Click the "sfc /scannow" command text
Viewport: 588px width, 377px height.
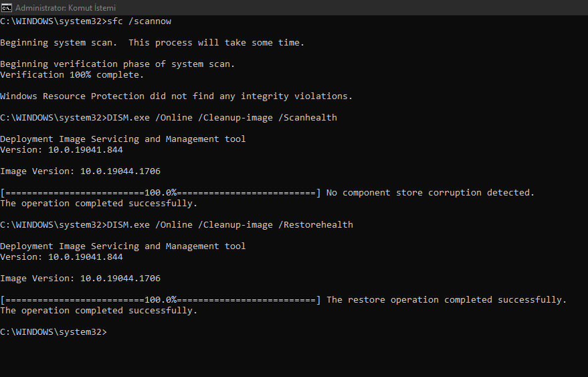(139, 21)
